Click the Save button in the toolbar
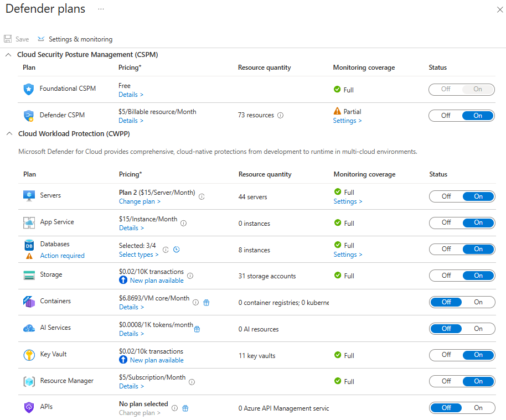The height and width of the screenshot is (420, 506). click(17, 39)
